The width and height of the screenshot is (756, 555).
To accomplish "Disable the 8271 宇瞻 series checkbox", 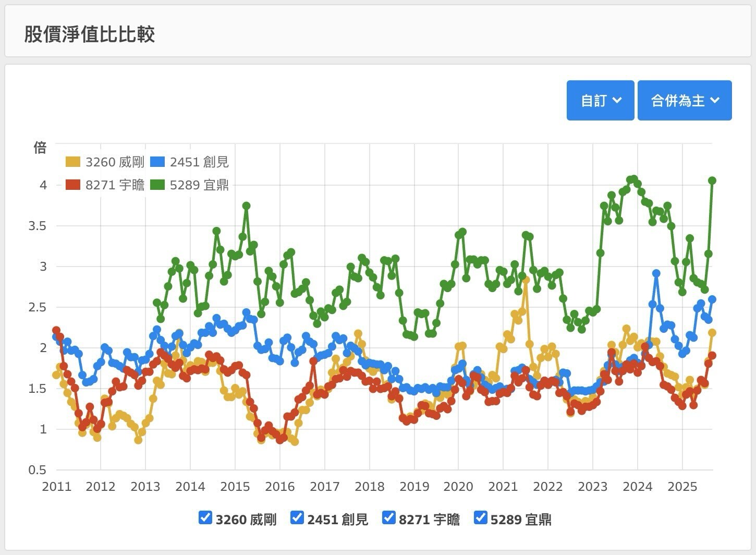I will [x=389, y=517].
